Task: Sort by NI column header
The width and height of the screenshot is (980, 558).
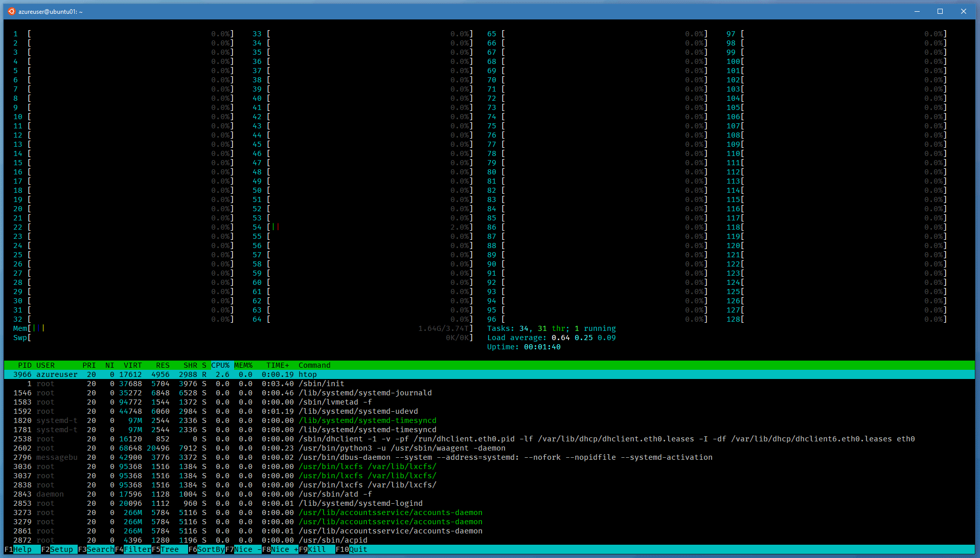Action: (109, 365)
